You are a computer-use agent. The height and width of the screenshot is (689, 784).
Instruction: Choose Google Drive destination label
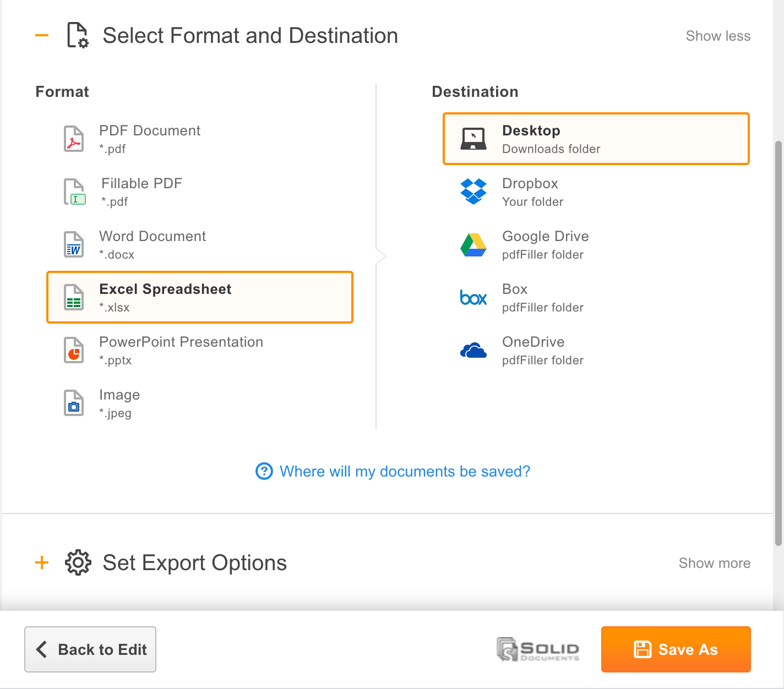point(546,236)
